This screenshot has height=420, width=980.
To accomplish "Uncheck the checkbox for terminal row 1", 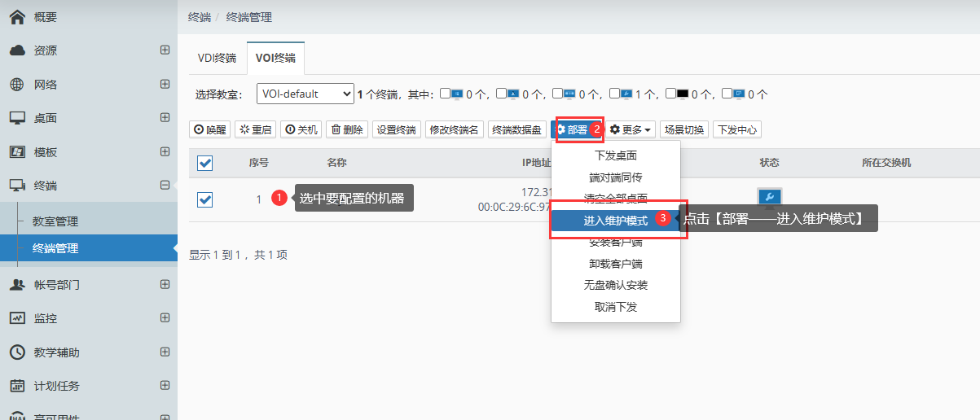I will pos(205,199).
